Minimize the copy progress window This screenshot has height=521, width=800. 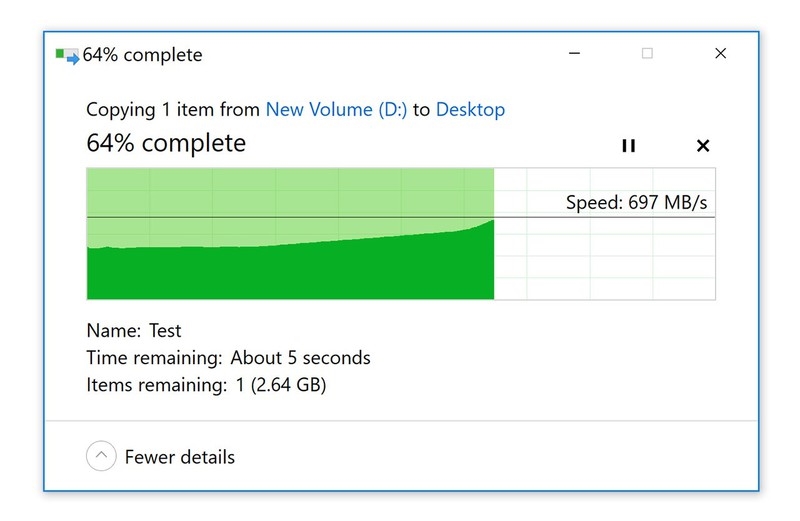point(574,53)
